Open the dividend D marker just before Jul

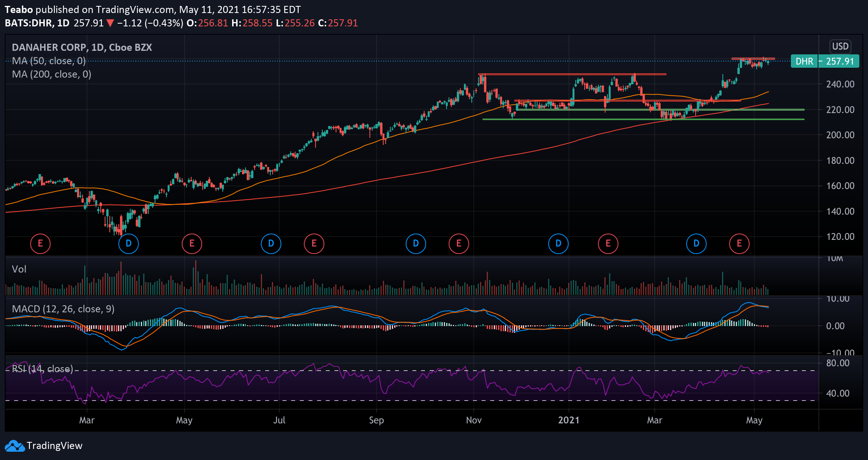pyautogui.click(x=271, y=243)
